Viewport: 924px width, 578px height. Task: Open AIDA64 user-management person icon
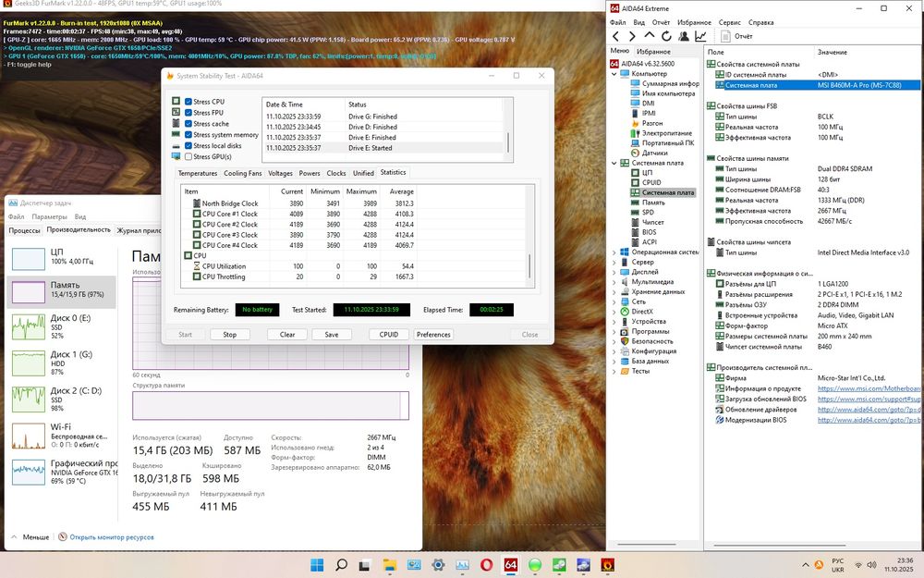(684, 37)
